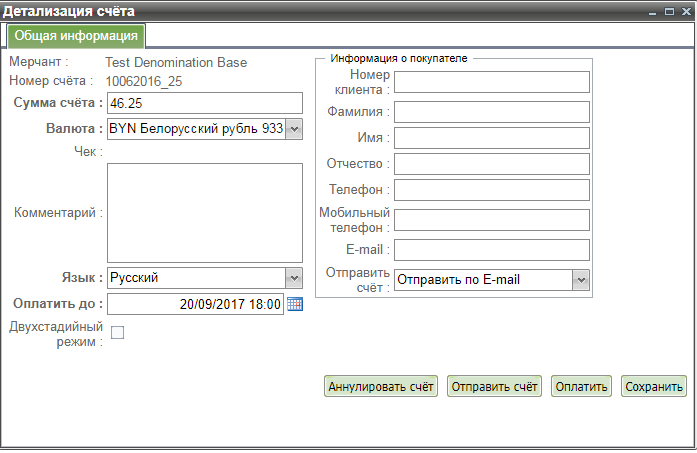Switch to Общая информация tab
The height and width of the screenshot is (453, 697).
(x=76, y=36)
